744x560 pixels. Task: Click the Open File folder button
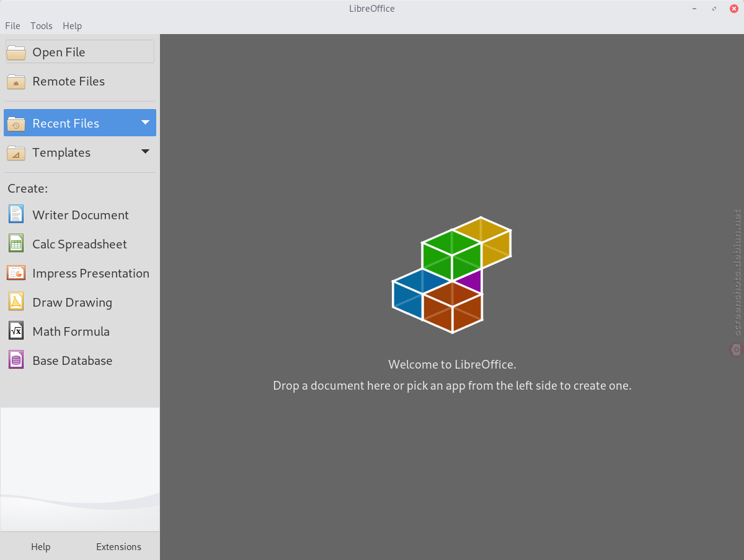80,52
